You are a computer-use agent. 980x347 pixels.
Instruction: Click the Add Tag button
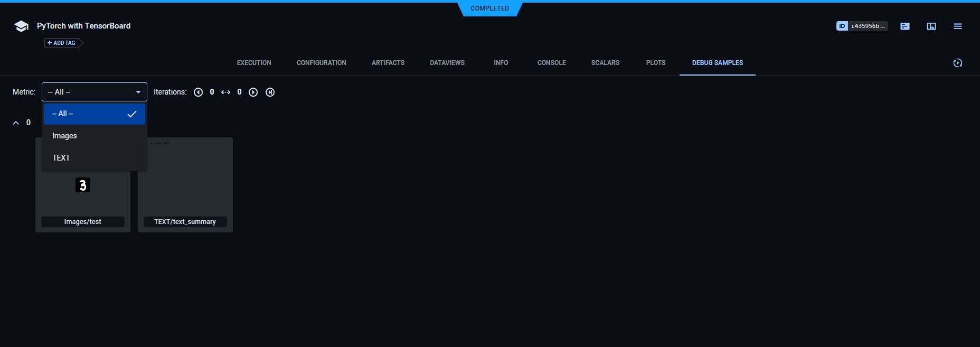coord(62,43)
